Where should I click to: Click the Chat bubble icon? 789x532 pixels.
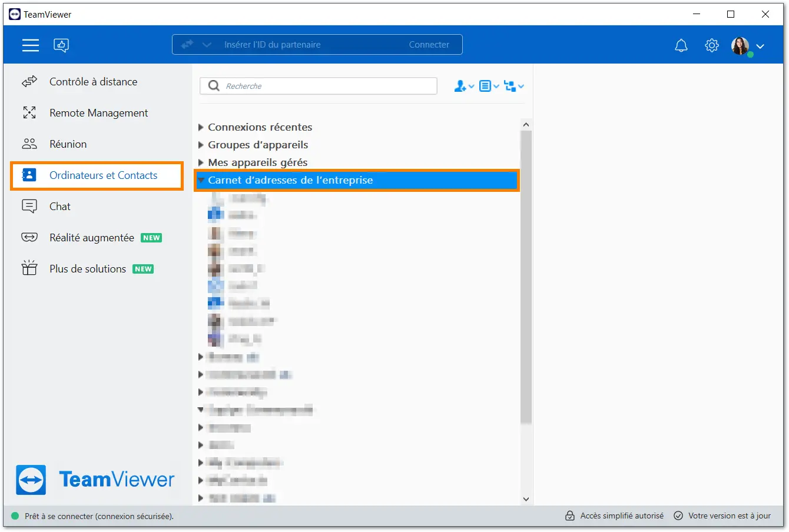(x=29, y=206)
